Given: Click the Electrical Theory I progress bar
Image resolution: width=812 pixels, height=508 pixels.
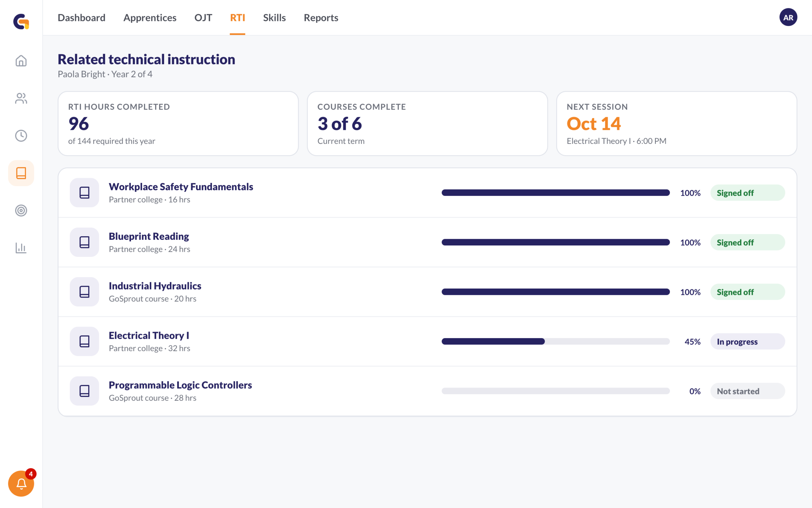Looking at the screenshot, I should (x=556, y=341).
